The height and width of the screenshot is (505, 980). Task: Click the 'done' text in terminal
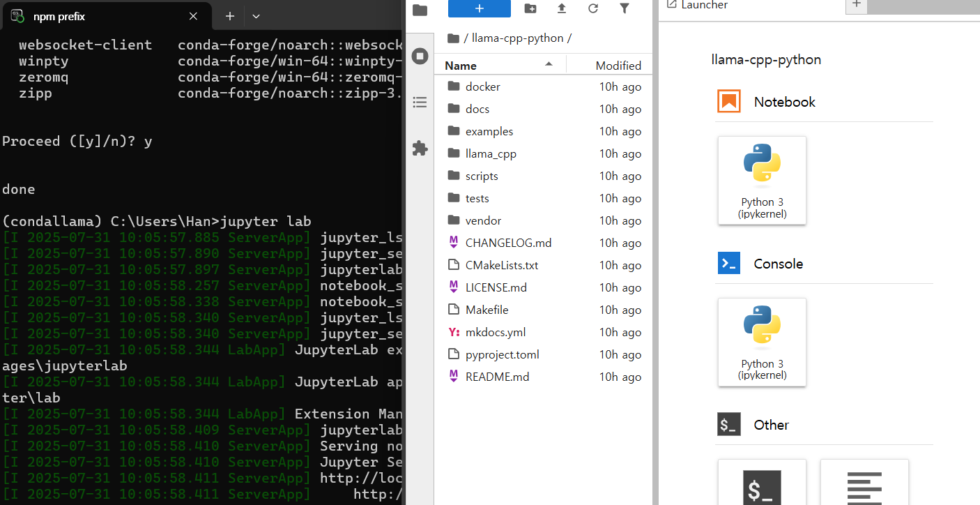point(19,190)
